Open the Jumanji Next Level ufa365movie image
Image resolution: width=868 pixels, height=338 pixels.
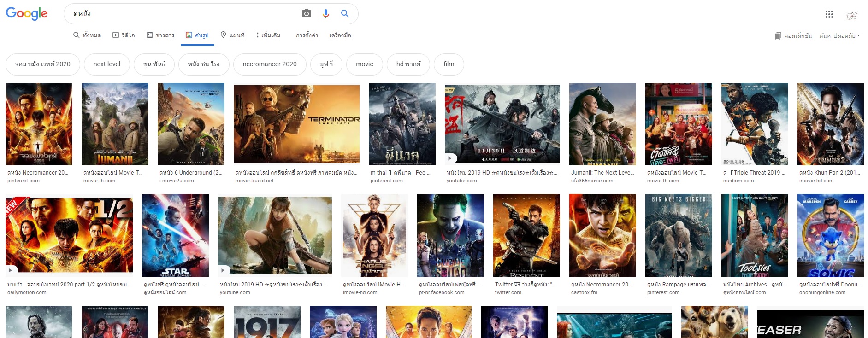pyautogui.click(x=602, y=124)
